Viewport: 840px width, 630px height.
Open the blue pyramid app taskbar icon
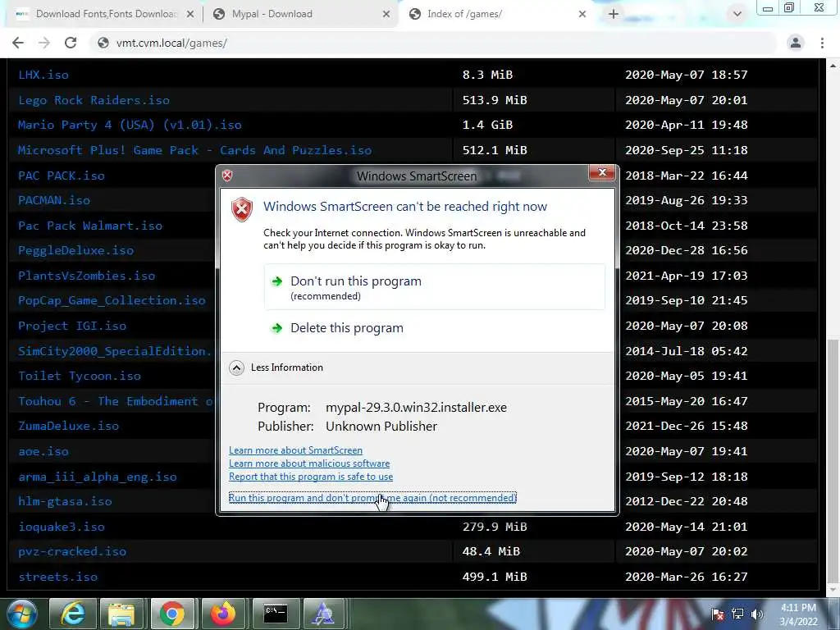[x=323, y=614]
